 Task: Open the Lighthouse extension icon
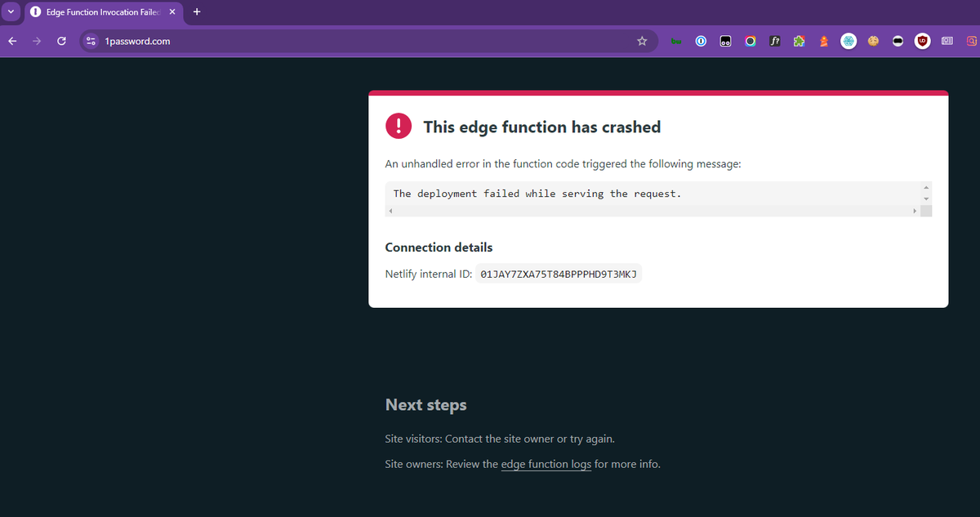824,41
